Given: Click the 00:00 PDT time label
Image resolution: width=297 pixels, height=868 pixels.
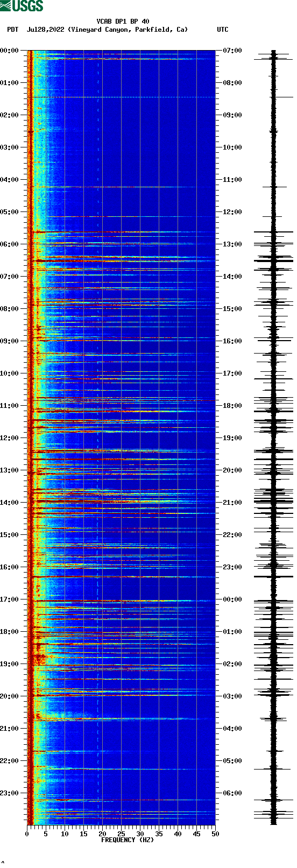Looking at the screenshot, I should coord(9,51).
